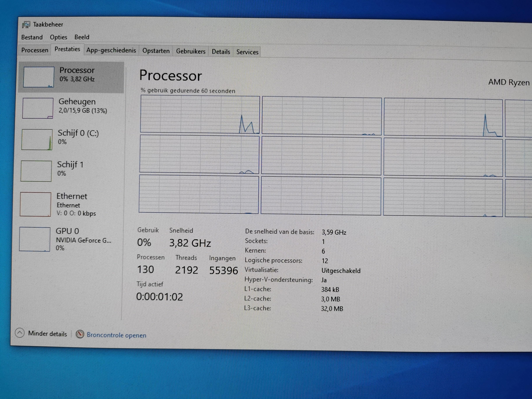The width and height of the screenshot is (532, 399).
Task: Collapse view using Minder details arrow
Action: pyautogui.click(x=20, y=333)
